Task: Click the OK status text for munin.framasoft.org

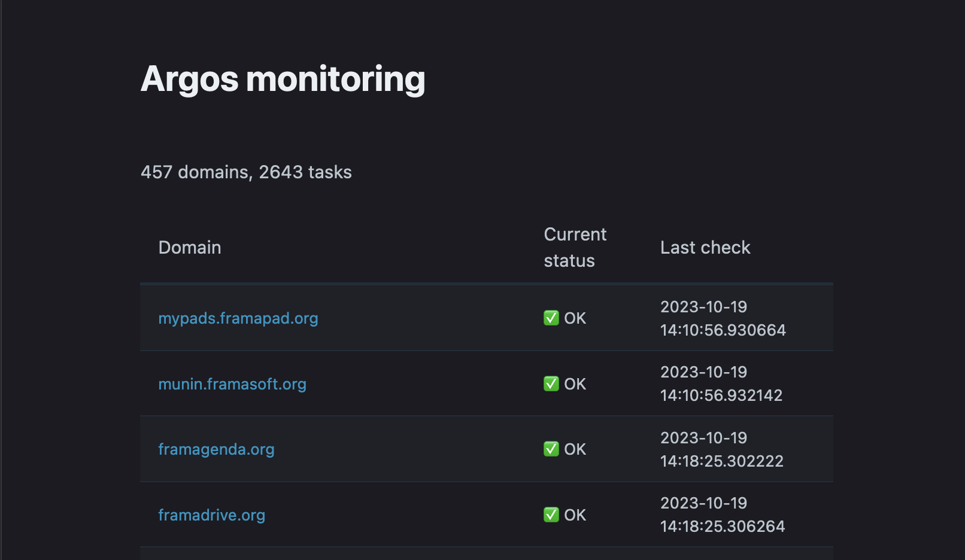Action: 575,384
